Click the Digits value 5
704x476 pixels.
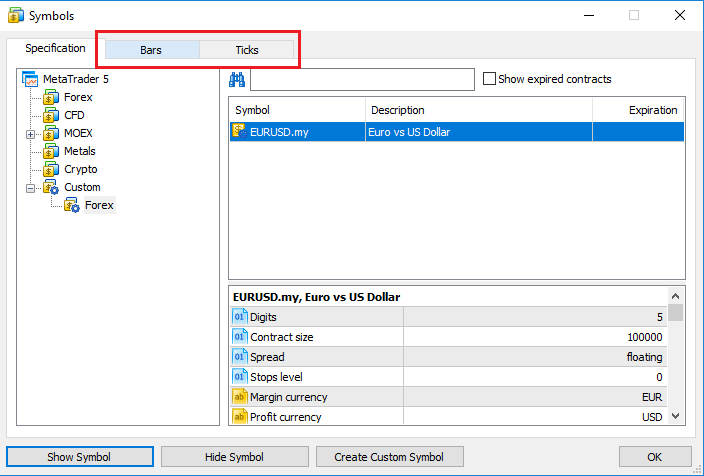pos(660,317)
